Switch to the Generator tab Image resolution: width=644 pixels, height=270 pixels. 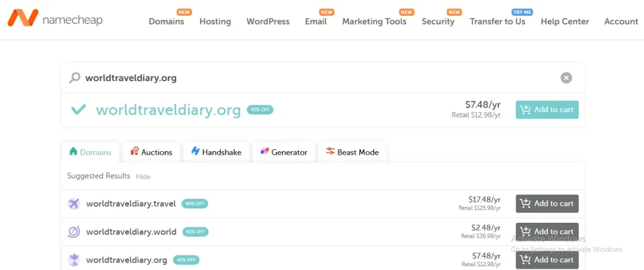click(284, 152)
